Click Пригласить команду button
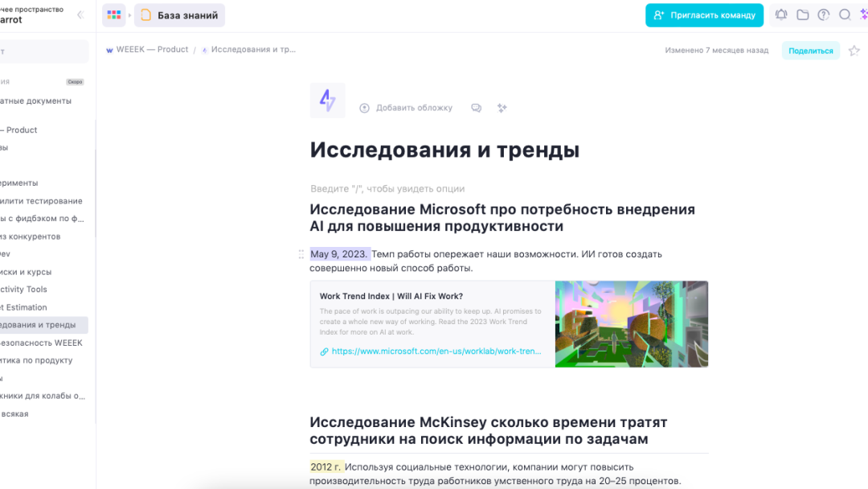Screen dimensions: 868x489 point(704,14)
